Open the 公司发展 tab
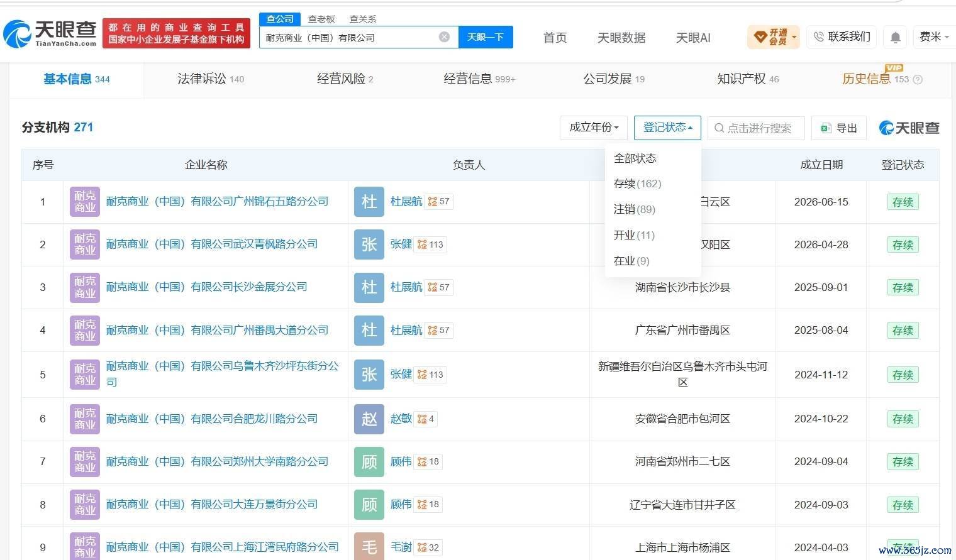The width and height of the screenshot is (956, 560). click(x=614, y=79)
